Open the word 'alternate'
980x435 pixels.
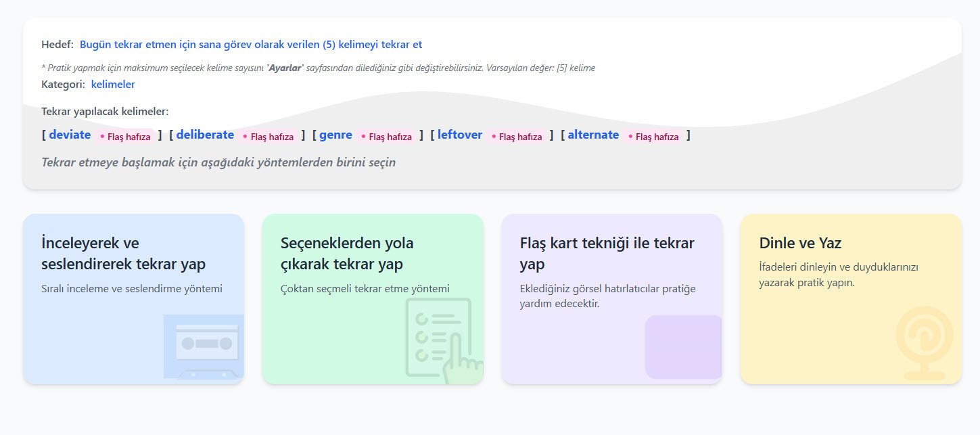[x=593, y=135]
